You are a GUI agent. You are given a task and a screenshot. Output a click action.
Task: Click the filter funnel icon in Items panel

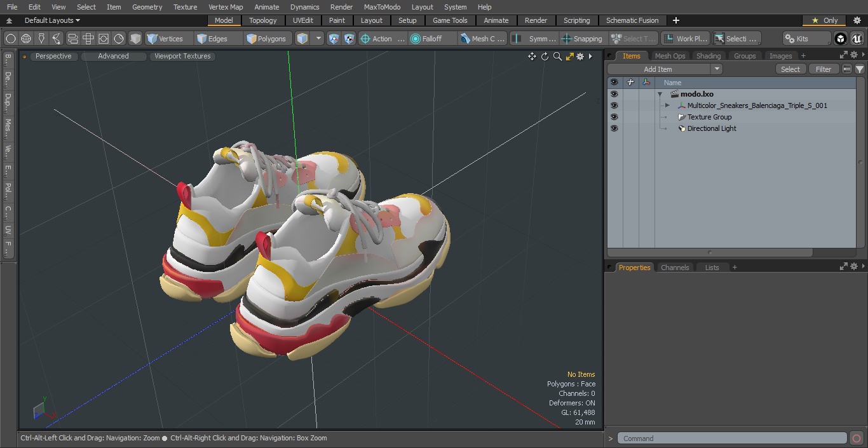(860, 69)
